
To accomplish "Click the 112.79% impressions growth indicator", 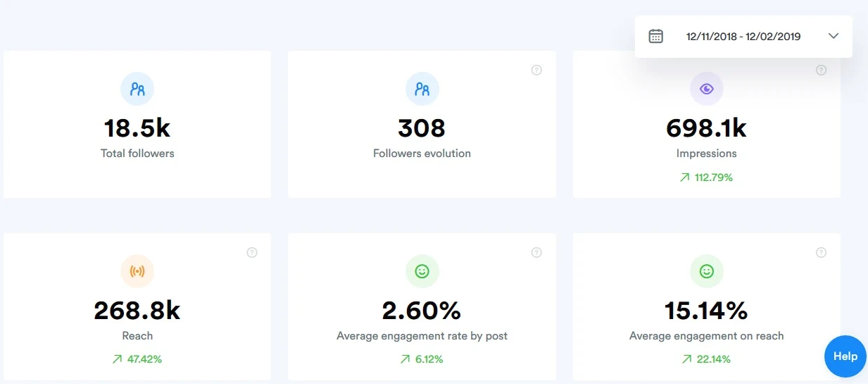I will 706,178.
